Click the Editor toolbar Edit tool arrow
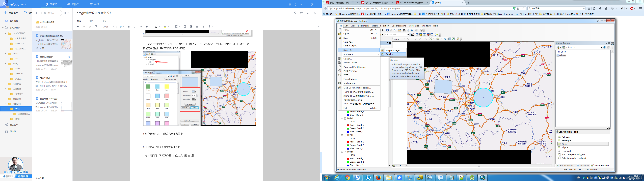The image size is (644, 181). coord(405,39)
